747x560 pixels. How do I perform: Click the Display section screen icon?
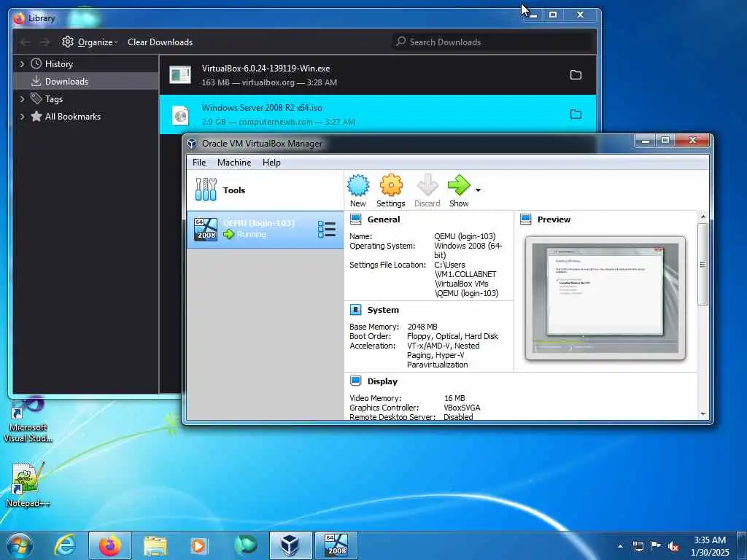tap(355, 381)
